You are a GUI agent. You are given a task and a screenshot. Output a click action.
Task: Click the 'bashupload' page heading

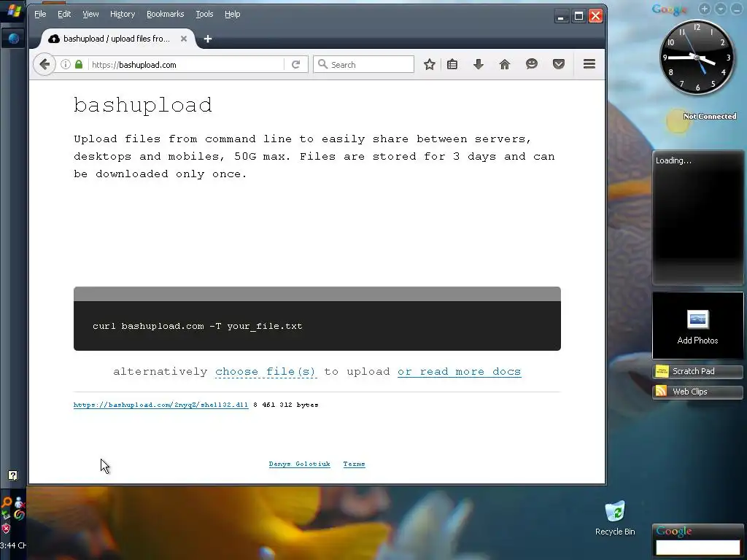(x=143, y=105)
